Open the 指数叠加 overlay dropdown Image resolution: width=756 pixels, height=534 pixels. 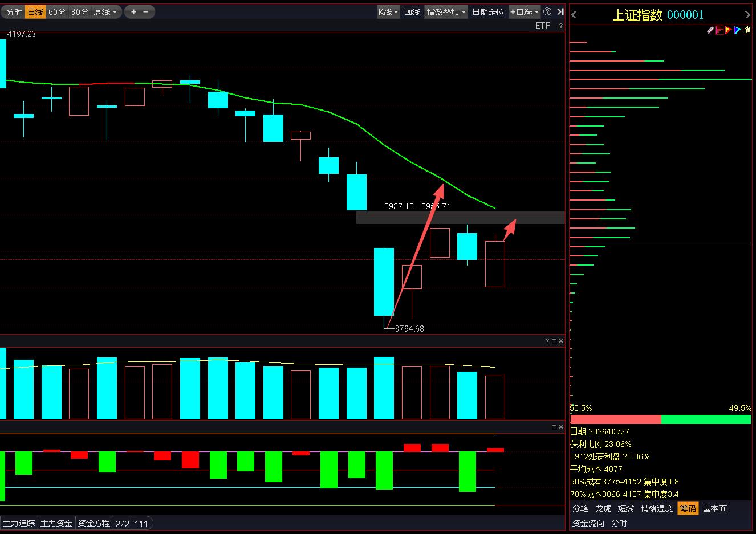pos(446,11)
